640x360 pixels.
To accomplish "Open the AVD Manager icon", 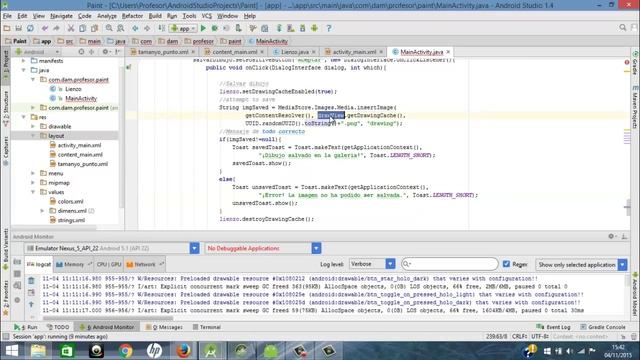I will coord(291,28).
